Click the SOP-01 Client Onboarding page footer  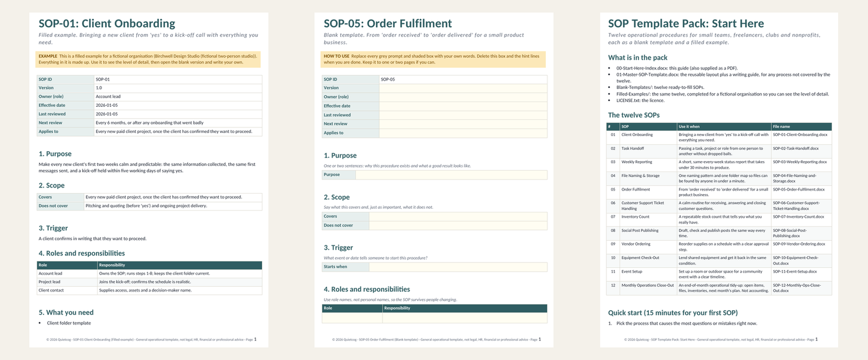[151, 339]
